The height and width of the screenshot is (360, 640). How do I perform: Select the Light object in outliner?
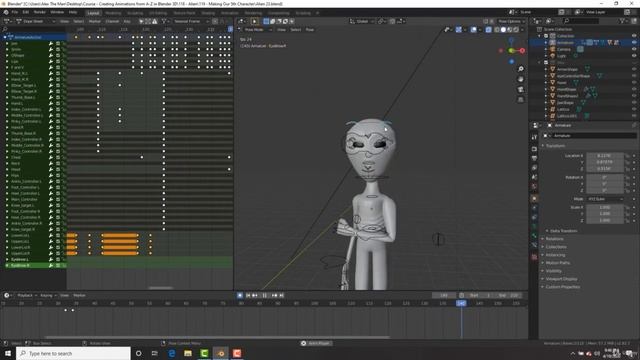[x=562, y=56]
